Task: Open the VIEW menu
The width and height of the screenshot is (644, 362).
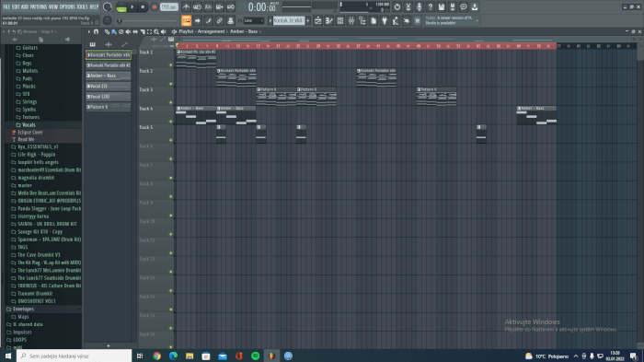Action: [x=53, y=7]
